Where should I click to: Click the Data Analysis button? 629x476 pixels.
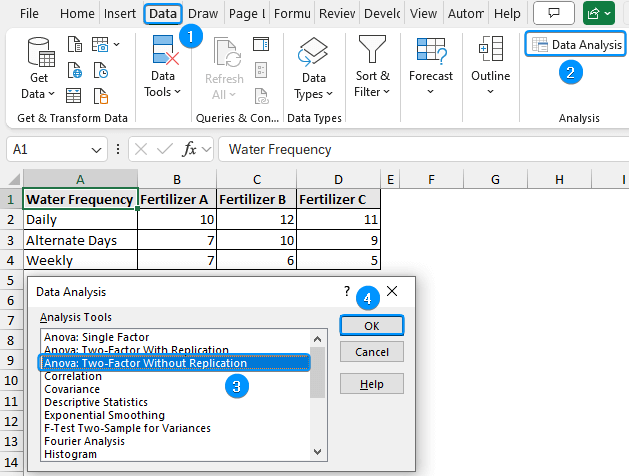coord(577,45)
